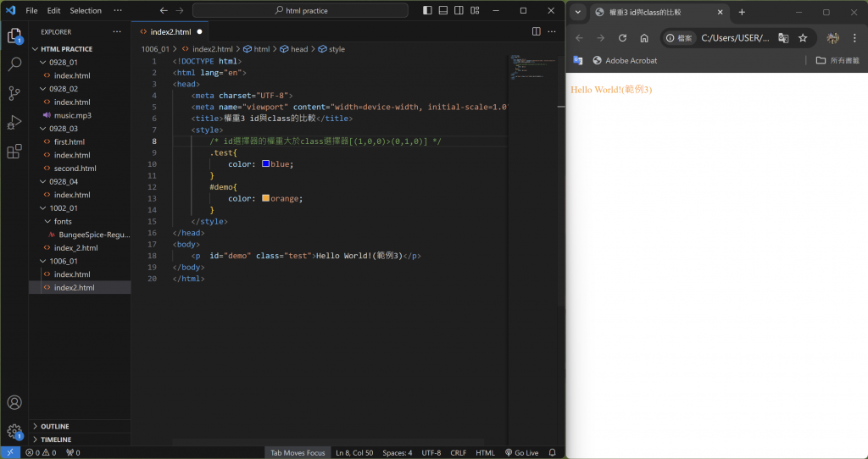Screen dimensions: 868x459
Task: Select the index2.html editor tab
Action: tap(170, 31)
